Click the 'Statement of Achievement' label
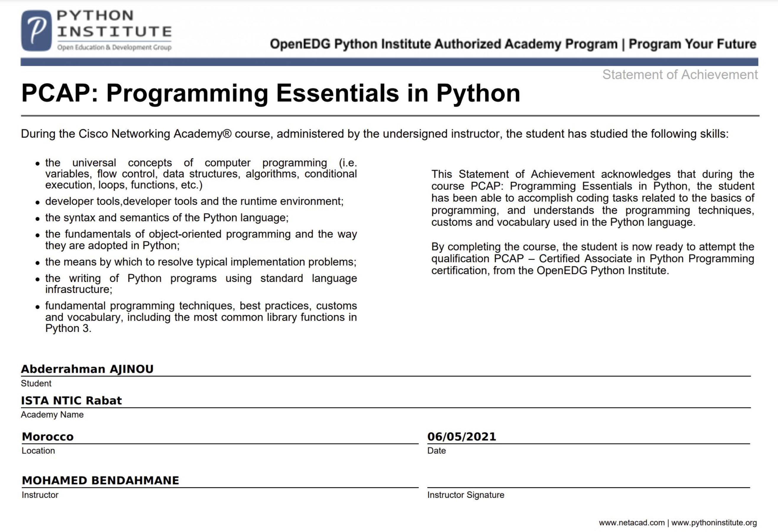The width and height of the screenshot is (778, 532). point(680,74)
